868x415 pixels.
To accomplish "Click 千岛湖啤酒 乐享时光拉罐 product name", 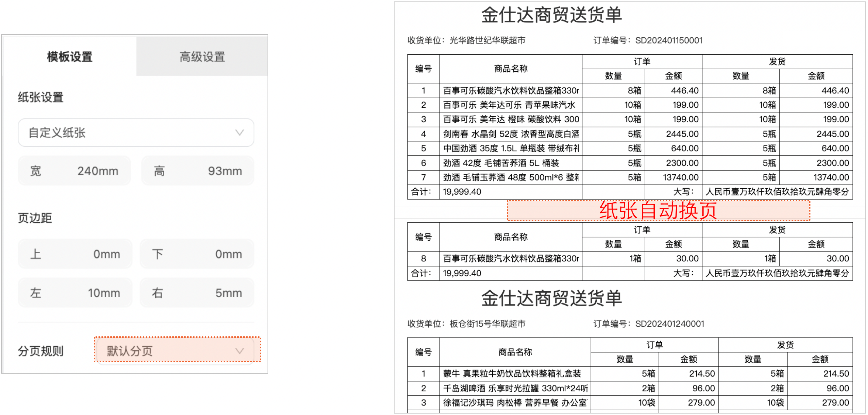I will click(x=515, y=388).
